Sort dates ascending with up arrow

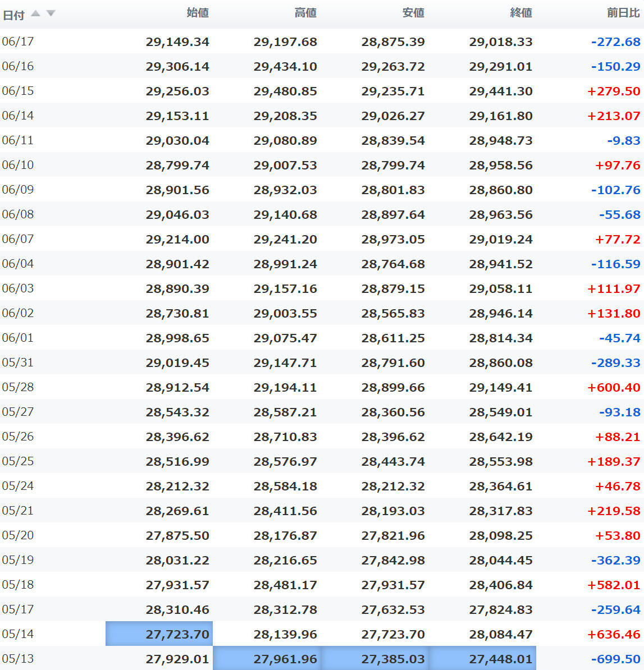coord(36,13)
